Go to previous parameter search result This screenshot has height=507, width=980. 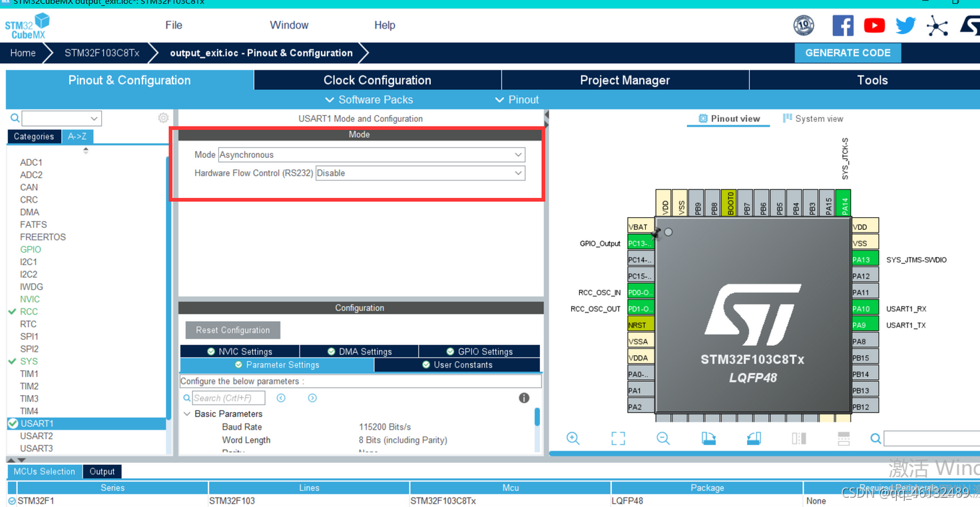[281, 398]
